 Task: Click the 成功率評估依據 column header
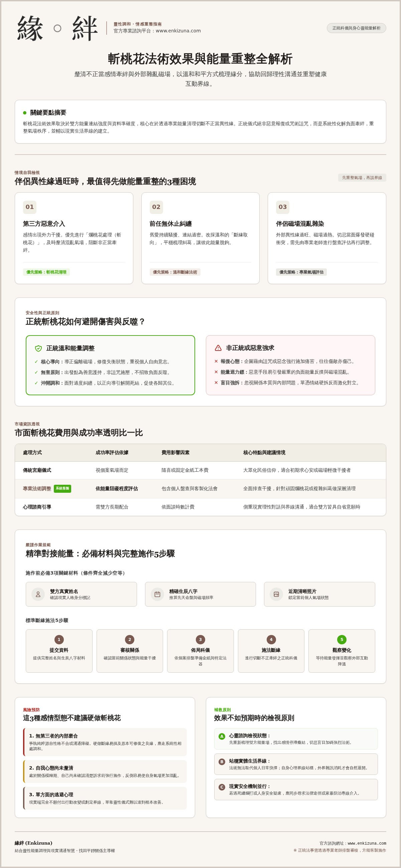tap(112, 453)
